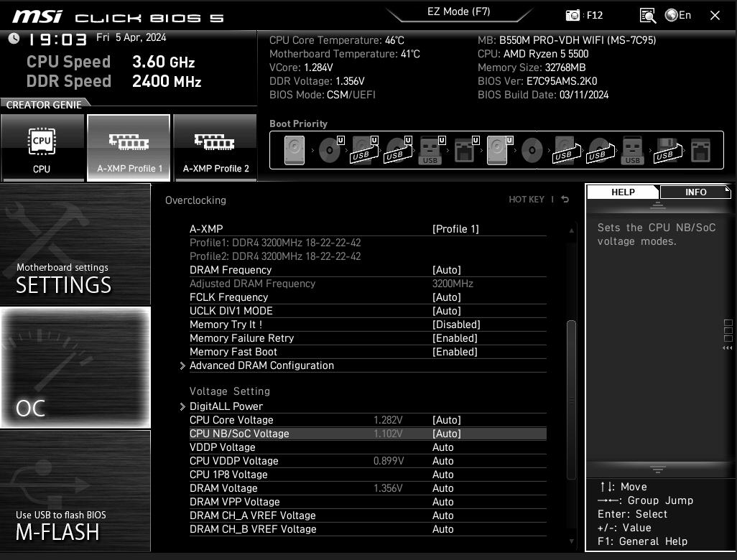Open A-XMP [Profile 1] dropdown

pyautogui.click(x=455, y=229)
